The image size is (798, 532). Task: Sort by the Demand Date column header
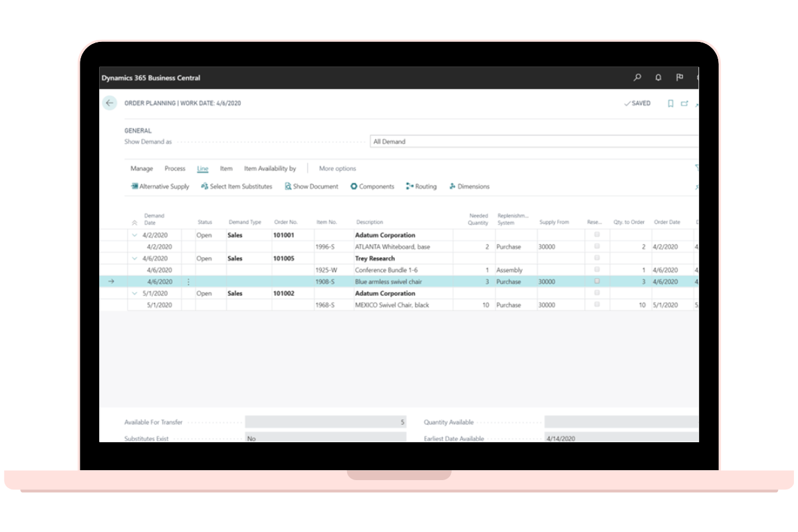[x=154, y=219]
